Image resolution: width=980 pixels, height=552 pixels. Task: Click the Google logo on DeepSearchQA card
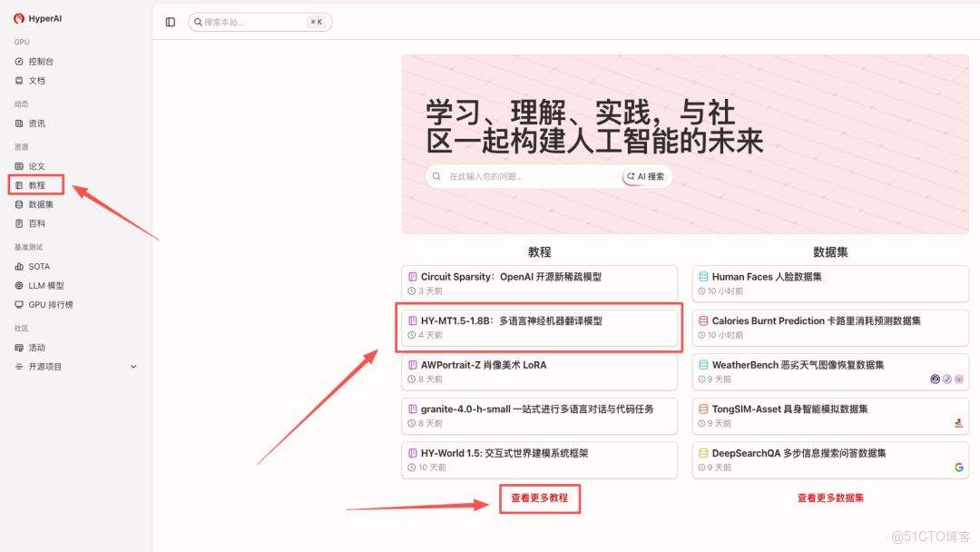(959, 468)
